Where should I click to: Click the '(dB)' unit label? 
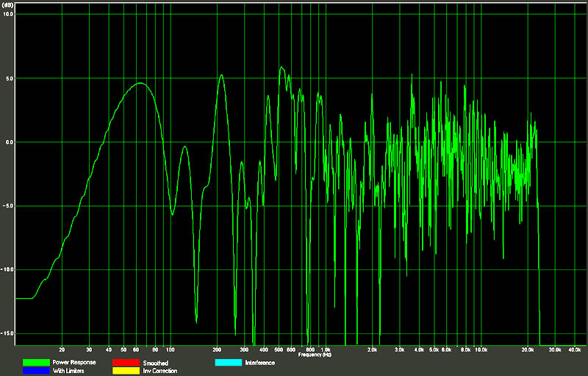(7, 5)
